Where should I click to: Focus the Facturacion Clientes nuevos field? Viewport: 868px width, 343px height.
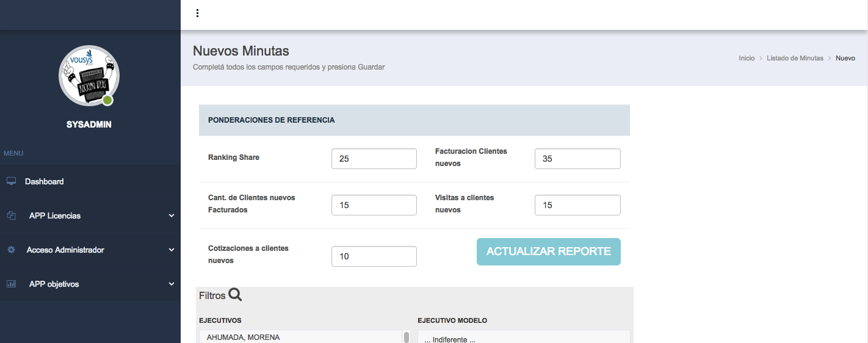[577, 159]
